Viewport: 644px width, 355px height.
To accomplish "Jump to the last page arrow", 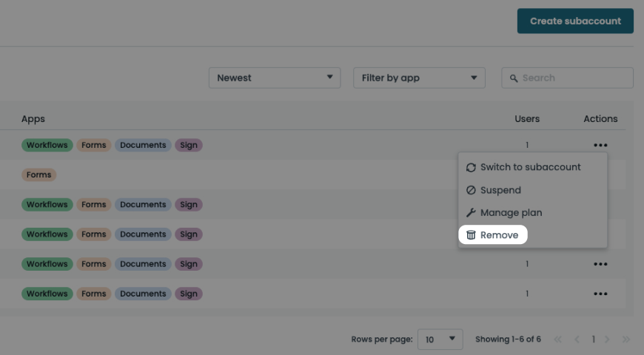I will pyautogui.click(x=626, y=339).
